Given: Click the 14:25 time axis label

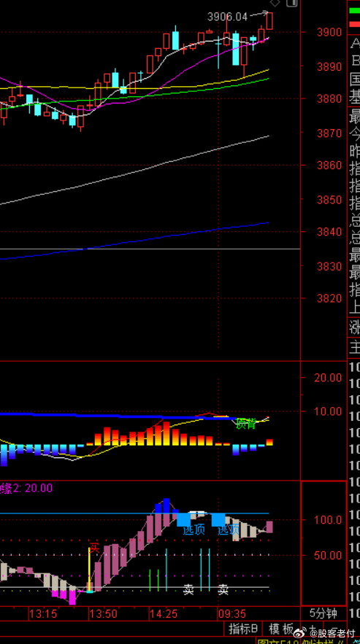Looking at the screenshot, I should [164, 613].
